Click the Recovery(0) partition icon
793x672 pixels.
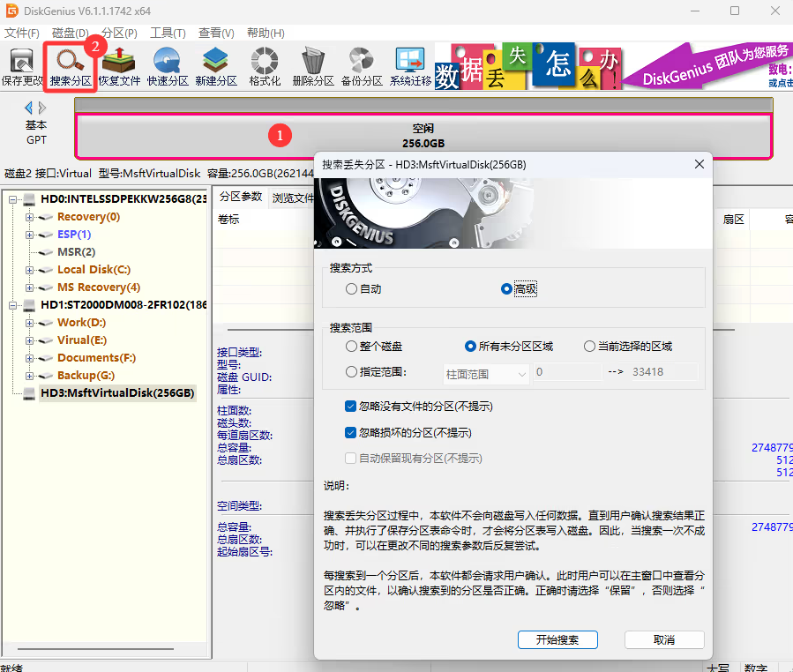pyautogui.click(x=46, y=217)
